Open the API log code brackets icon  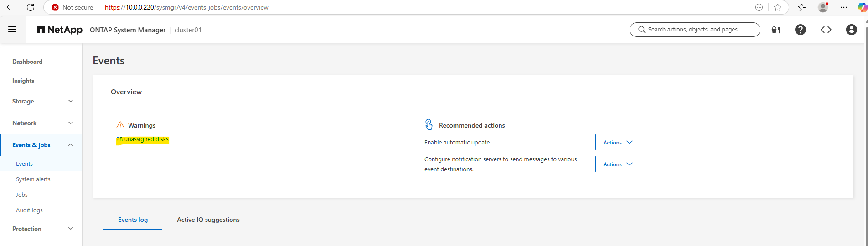tap(826, 30)
